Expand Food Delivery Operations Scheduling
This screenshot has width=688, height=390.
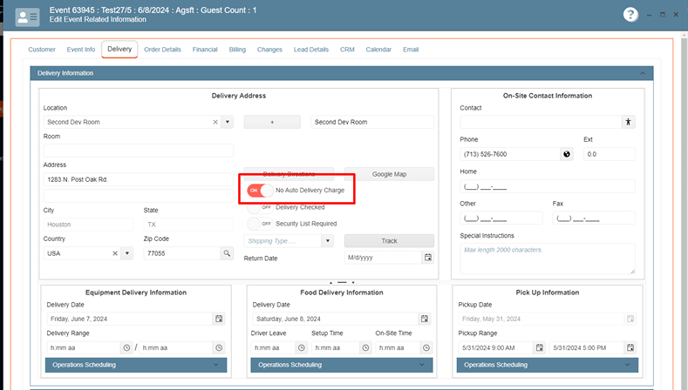click(x=342, y=365)
